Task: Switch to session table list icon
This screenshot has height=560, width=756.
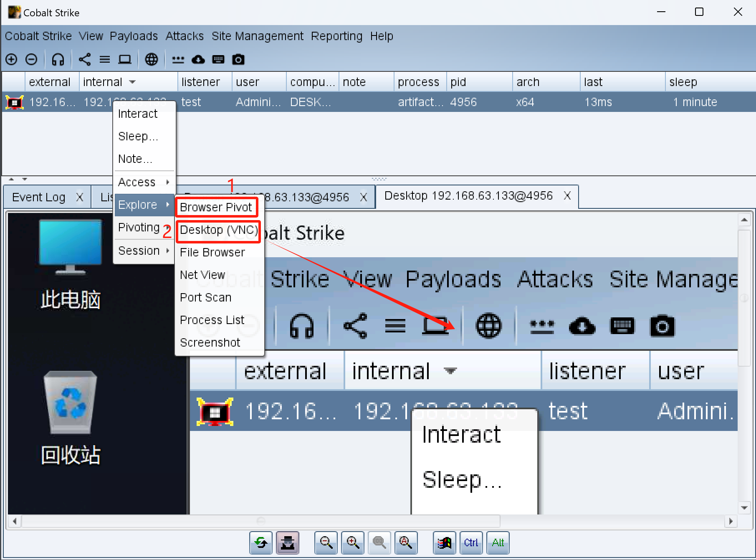Action: pyautogui.click(x=105, y=59)
